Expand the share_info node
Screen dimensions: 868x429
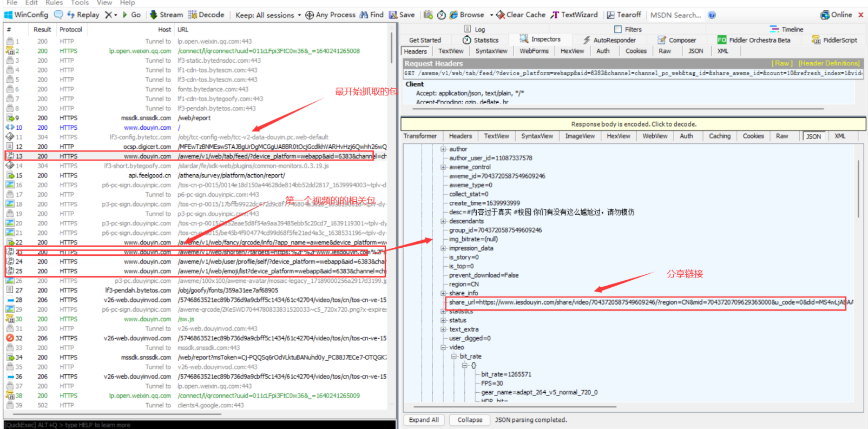443,293
